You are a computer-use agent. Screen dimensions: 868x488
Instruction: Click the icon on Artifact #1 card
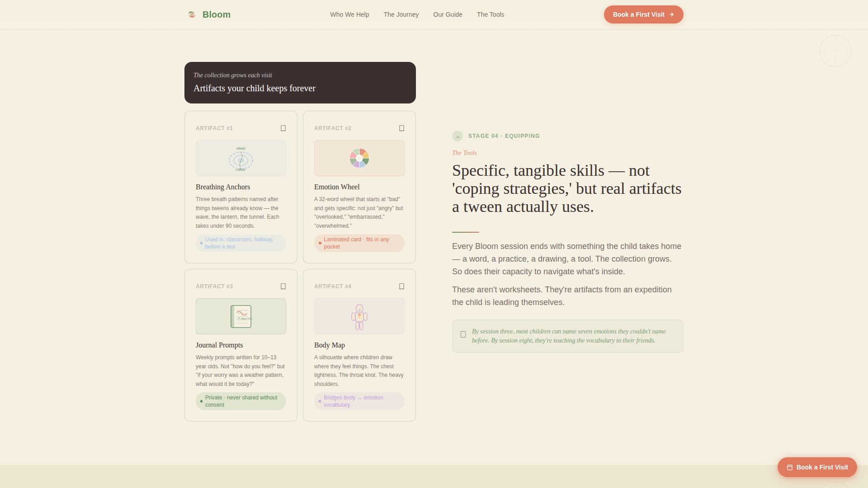[283, 128]
